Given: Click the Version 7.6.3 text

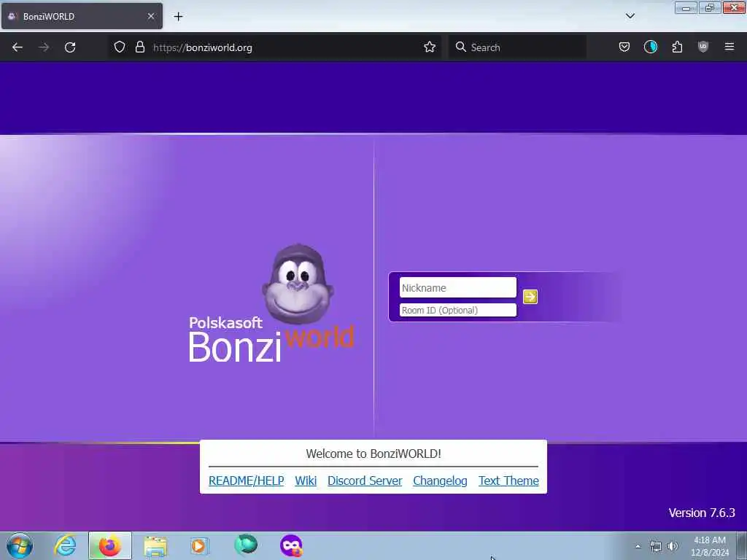Looking at the screenshot, I should point(702,513).
